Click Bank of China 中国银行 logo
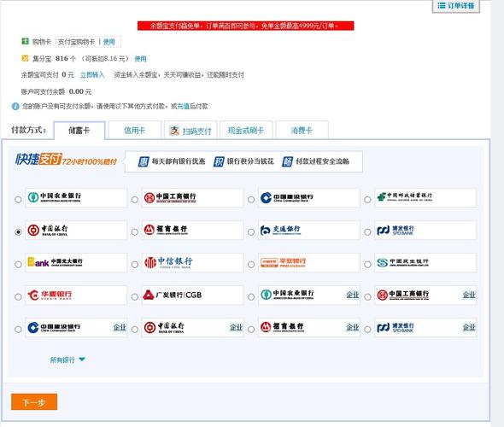The height and width of the screenshot is (427, 504). [48, 230]
